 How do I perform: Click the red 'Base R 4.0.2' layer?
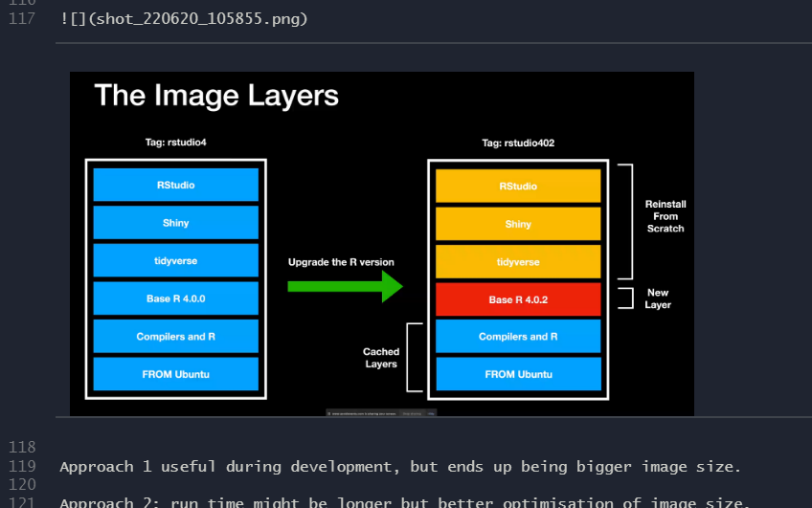pyautogui.click(x=518, y=299)
